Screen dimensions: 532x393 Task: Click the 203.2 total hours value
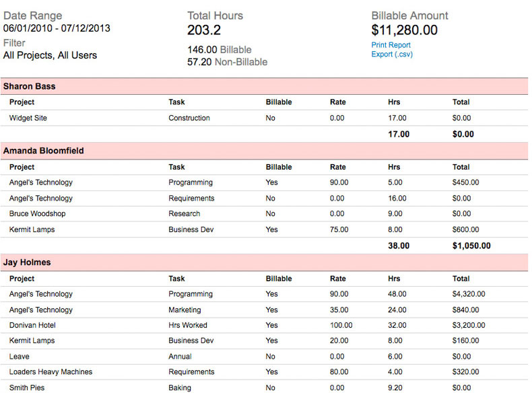point(204,30)
